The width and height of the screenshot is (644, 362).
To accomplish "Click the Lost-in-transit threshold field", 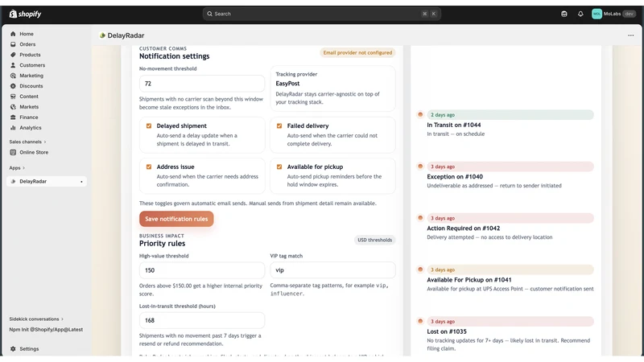I will [202, 320].
